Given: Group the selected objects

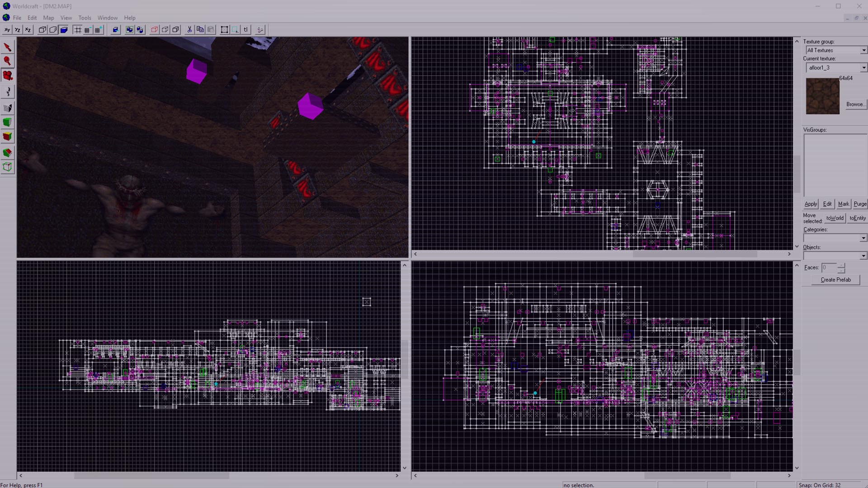Looking at the screenshot, I should (129, 30).
